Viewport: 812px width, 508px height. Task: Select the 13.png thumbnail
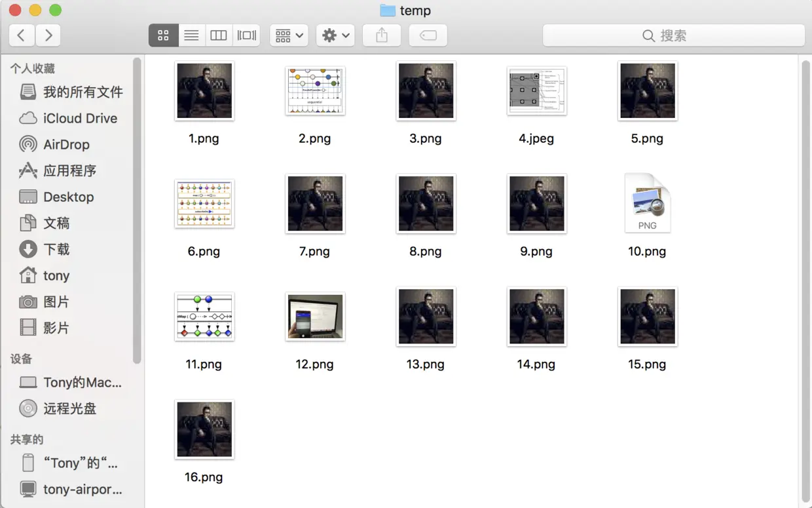[x=426, y=317]
